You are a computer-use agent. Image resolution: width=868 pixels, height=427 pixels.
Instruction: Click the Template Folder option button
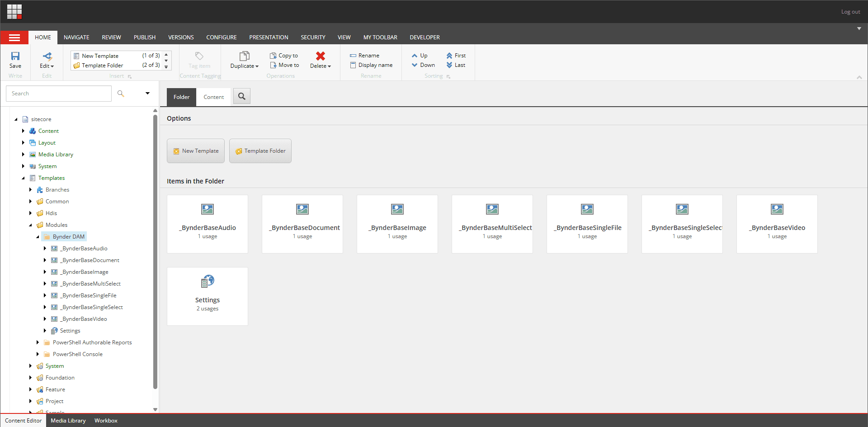tap(260, 151)
